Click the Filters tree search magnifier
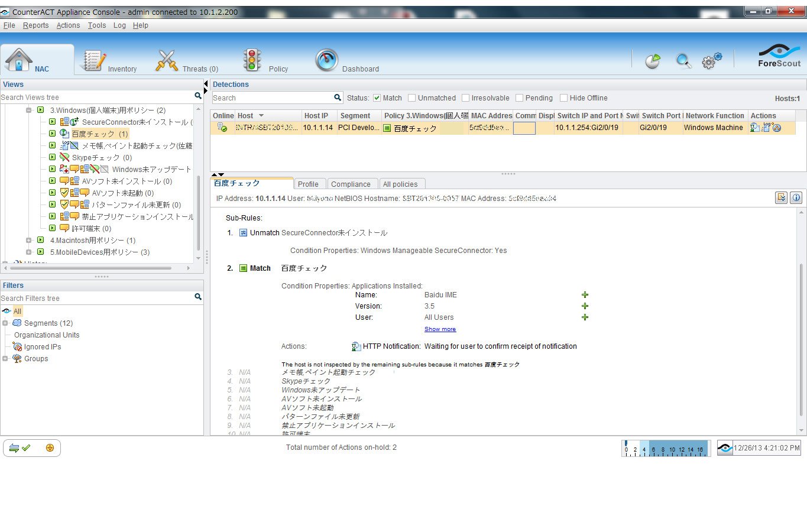The width and height of the screenshot is (807, 532). click(198, 297)
